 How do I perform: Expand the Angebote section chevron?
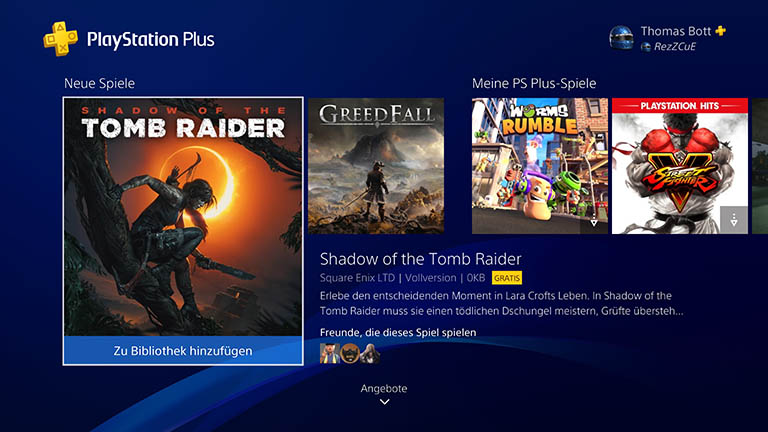coord(384,402)
